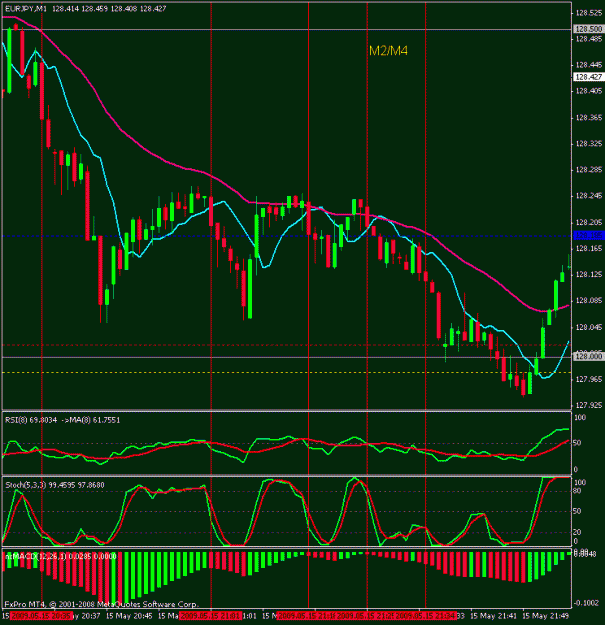Click the red 2009.05.15 20:35 time marker
Viewport: 605px width, 625px height.
click(41, 616)
